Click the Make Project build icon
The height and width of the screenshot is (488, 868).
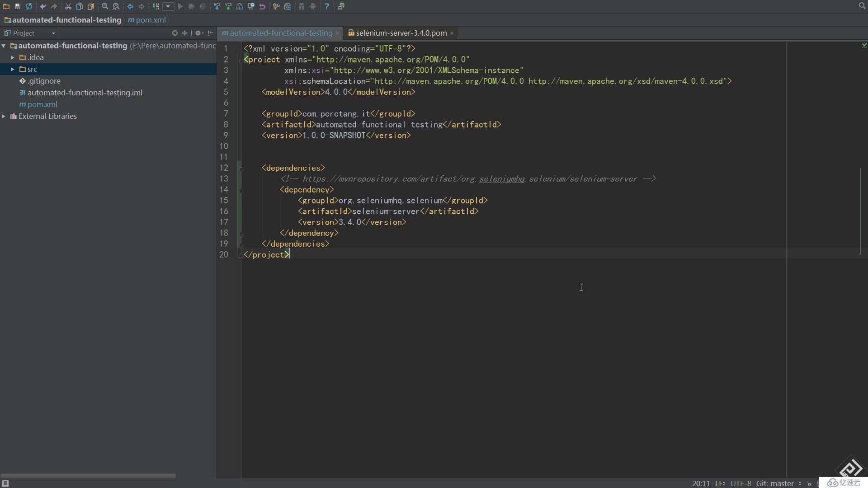click(156, 6)
